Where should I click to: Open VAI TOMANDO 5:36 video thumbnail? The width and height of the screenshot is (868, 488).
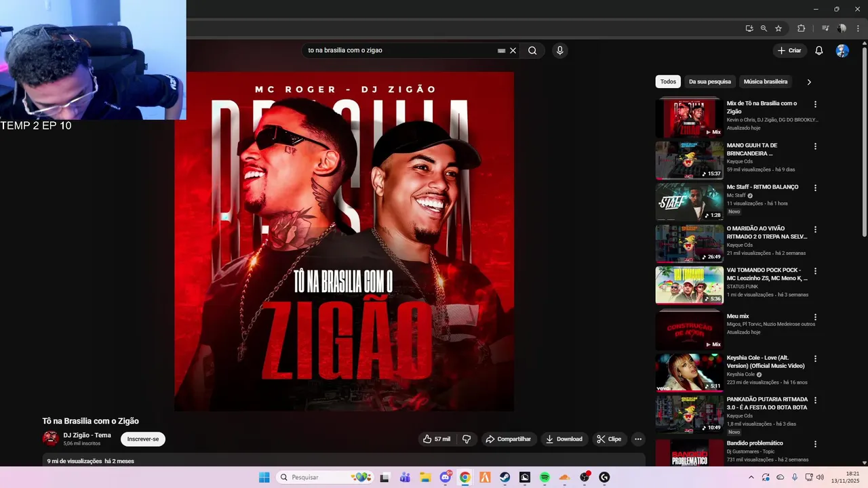pos(689,285)
